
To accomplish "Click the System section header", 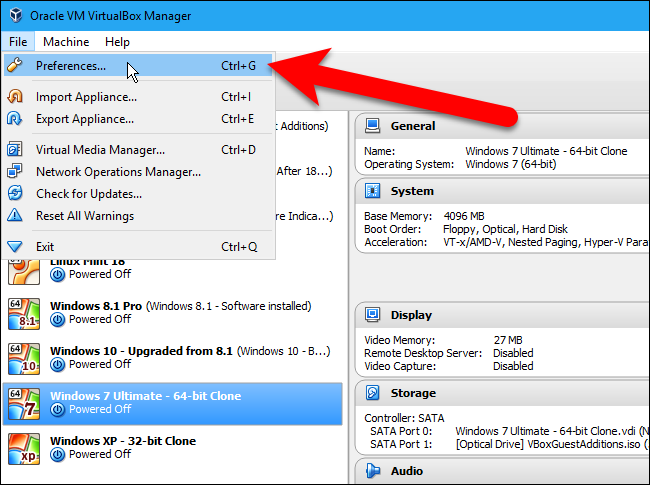I will point(502,191).
